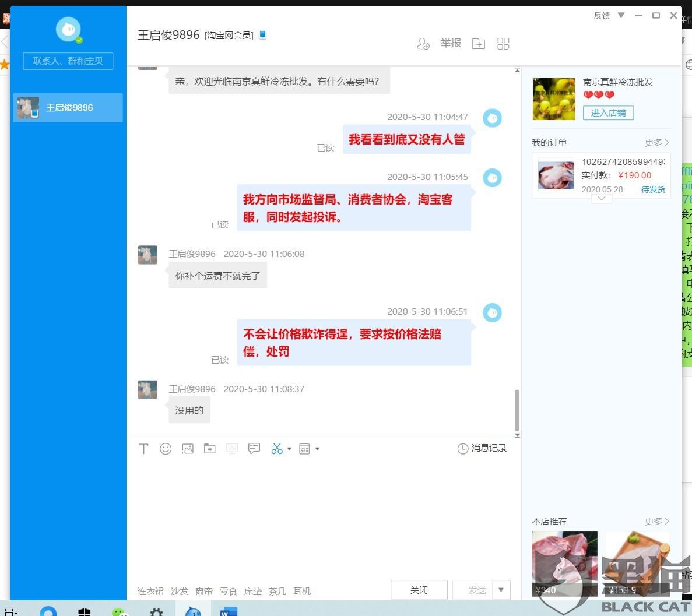Click suggested keyword 茶几

(x=277, y=591)
